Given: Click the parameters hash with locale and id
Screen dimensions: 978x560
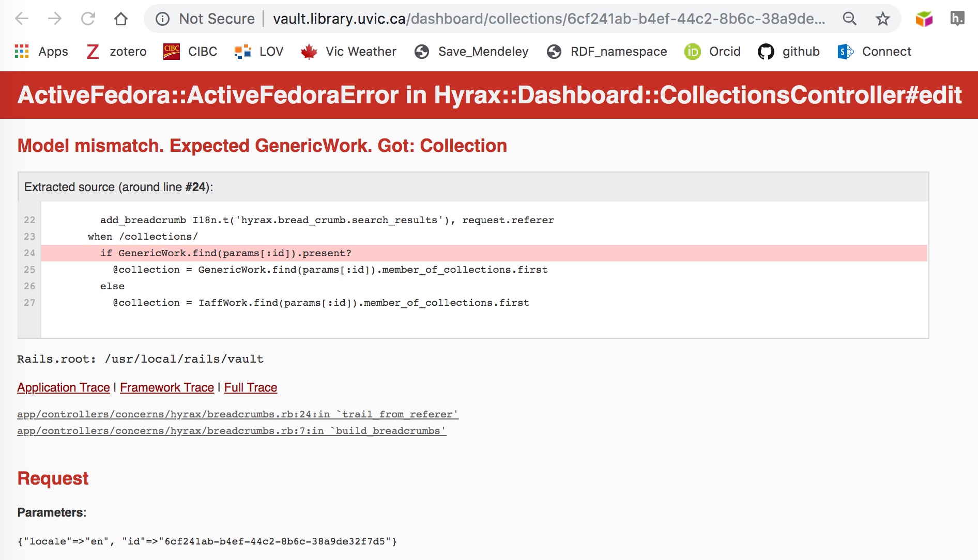Looking at the screenshot, I should click(207, 541).
